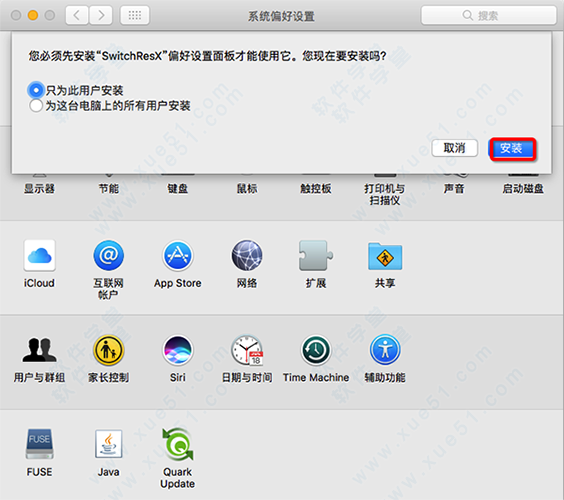Screen dimensions: 564x500
Task: Open the iCloud preference pane
Action: pos(40,255)
